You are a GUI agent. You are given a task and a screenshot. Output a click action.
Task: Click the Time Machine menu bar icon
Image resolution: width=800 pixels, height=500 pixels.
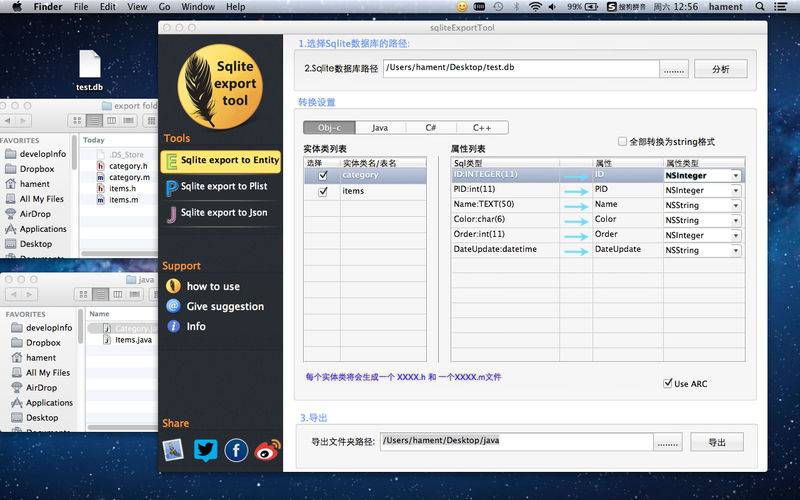[498, 7]
